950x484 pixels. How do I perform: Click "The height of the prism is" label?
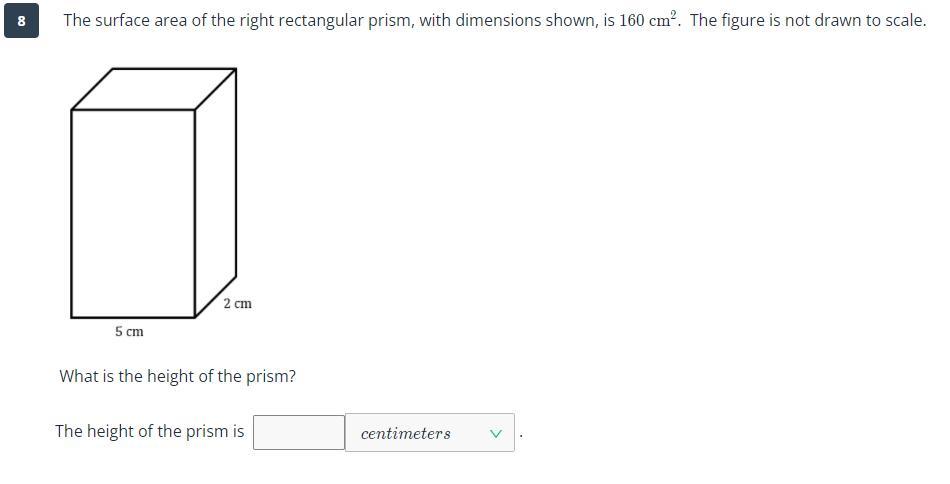(x=150, y=431)
